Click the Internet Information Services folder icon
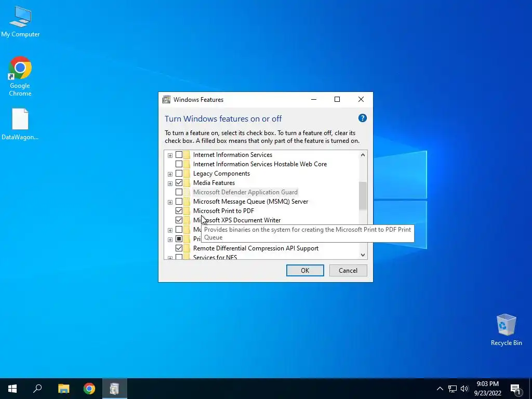The height and width of the screenshot is (399, 532). [187, 155]
